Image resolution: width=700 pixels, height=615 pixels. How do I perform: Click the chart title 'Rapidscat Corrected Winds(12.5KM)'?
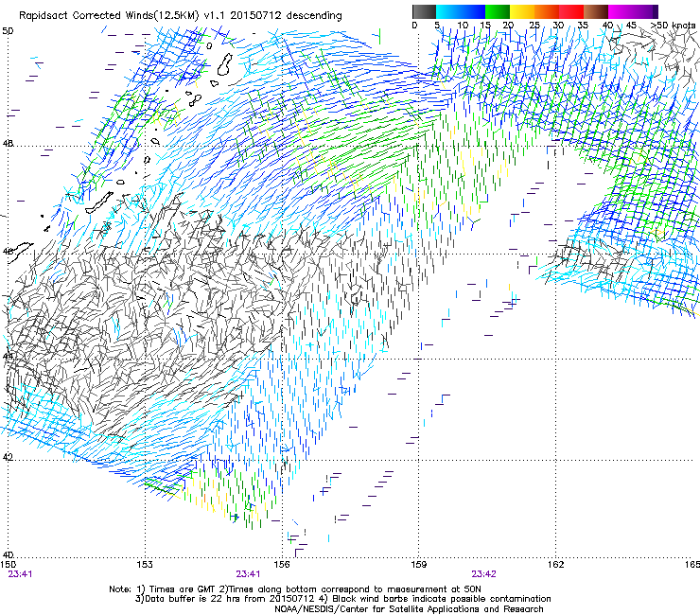(109, 16)
